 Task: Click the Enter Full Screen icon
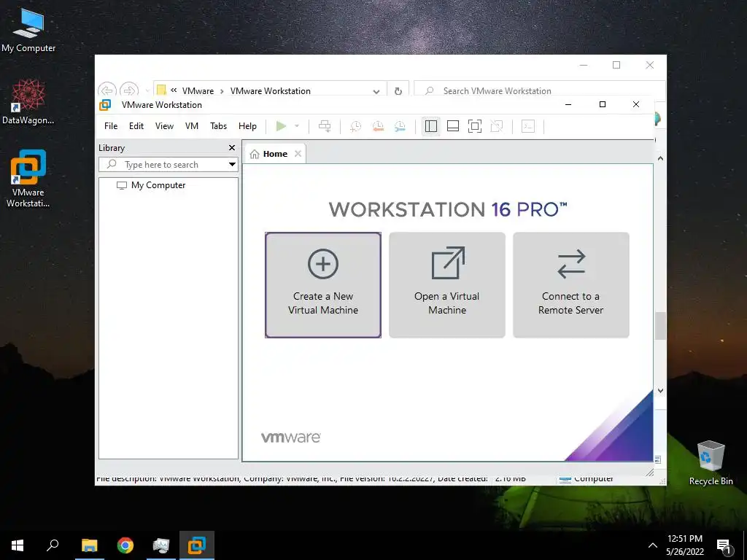pyautogui.click(x=474, y=126)
